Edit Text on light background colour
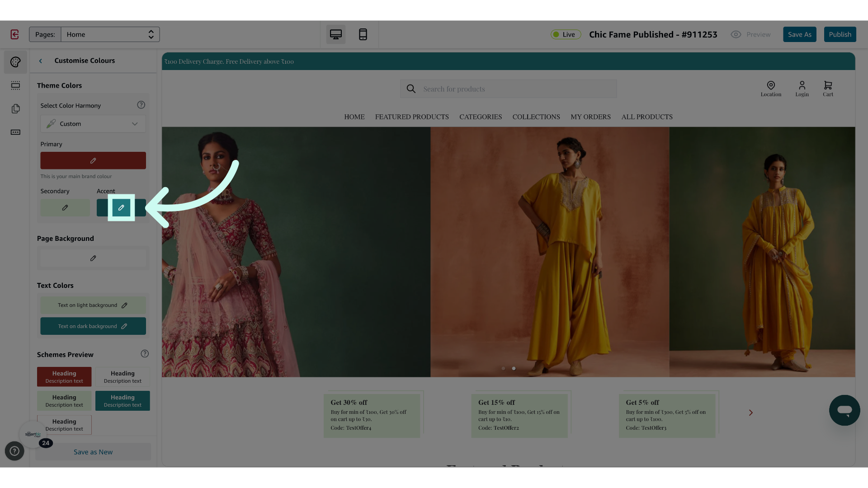The width and height of the screenshot is (868, 488). tap(93, 305)
